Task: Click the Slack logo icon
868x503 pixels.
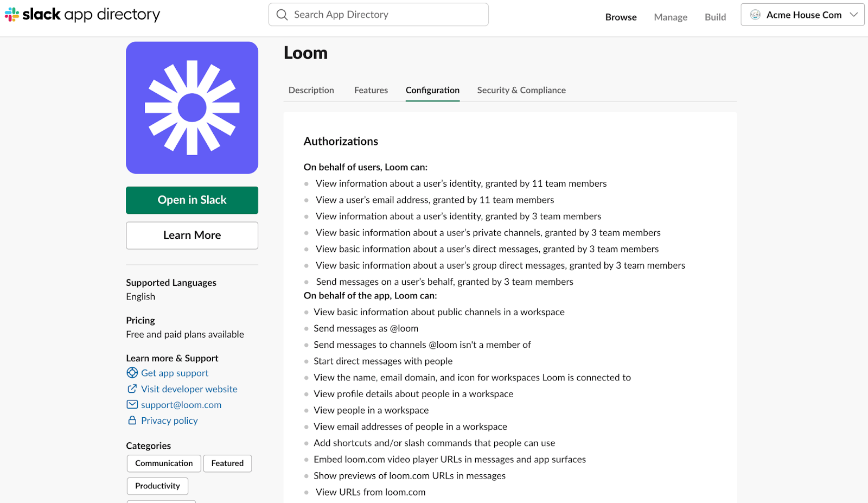Action: pyautogui.click(x=12, y=15)
